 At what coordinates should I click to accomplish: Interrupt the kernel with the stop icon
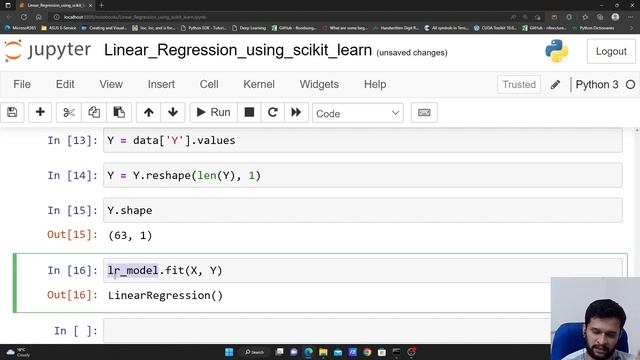coord(249,112)
